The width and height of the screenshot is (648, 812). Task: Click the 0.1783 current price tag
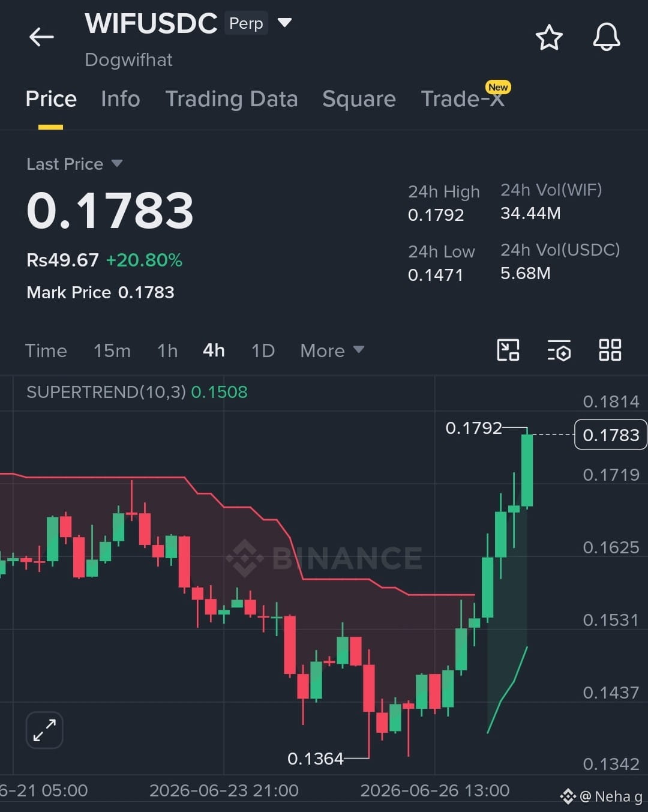(x=611, y=435)
